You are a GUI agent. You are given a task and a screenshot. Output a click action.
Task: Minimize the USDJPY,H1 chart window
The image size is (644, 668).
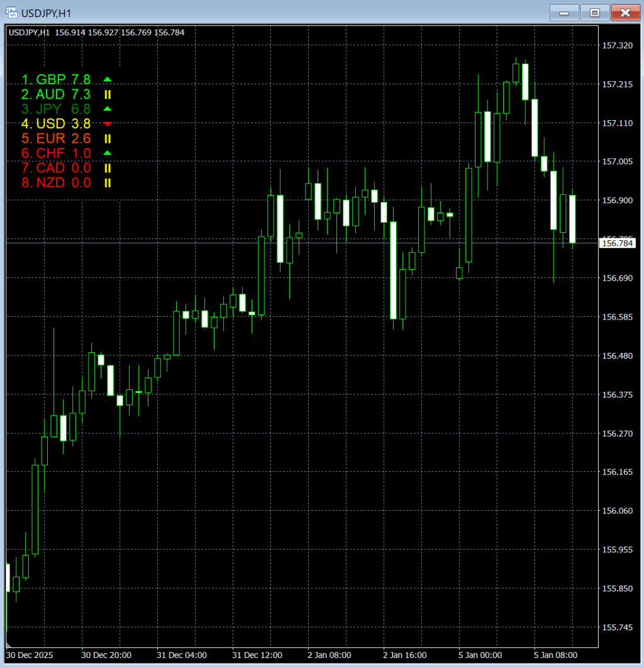pyautogui.click(x=563, y=12)
